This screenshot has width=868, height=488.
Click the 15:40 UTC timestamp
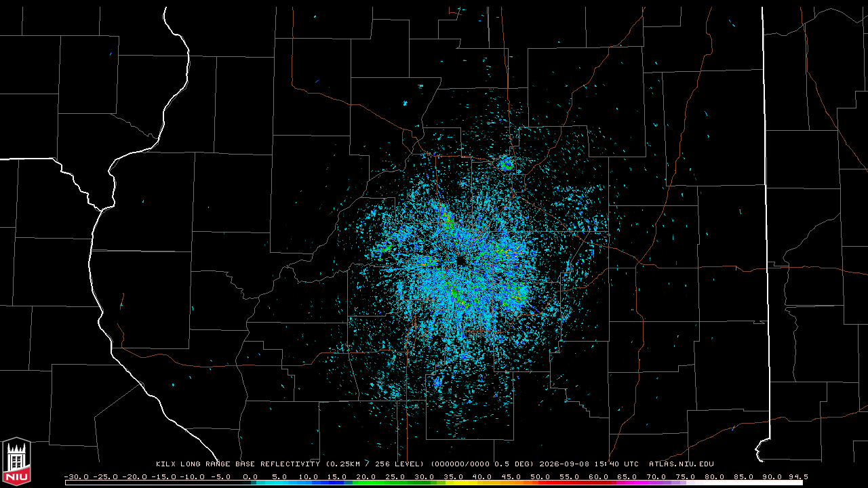[x=616, y=464]
